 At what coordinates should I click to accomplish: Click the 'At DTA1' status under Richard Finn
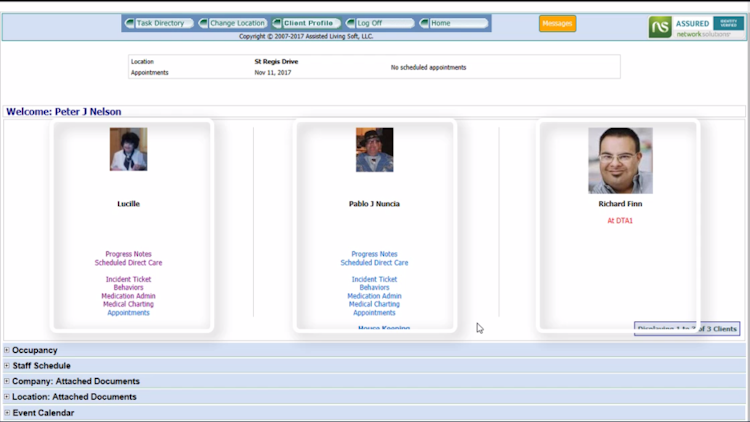tap(620, 221)
